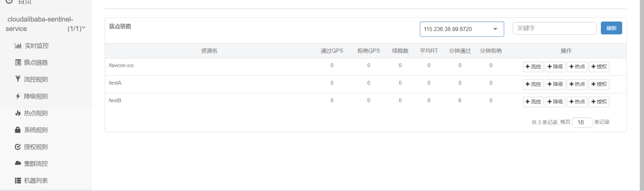Viewport: 644px width, 191px height.
Task: Click the records-per-page number field
Action: pos(582,122)
